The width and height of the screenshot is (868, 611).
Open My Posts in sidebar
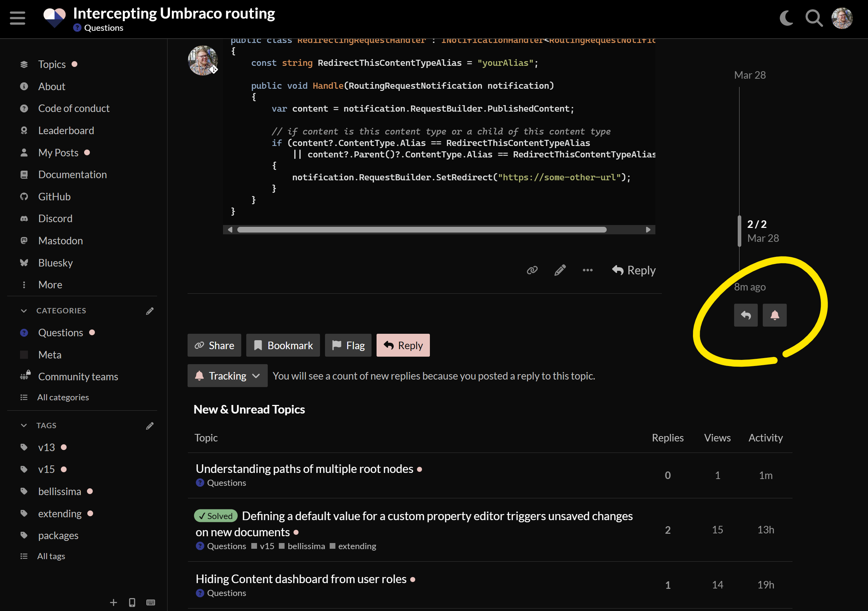click(x=58, y=153)
